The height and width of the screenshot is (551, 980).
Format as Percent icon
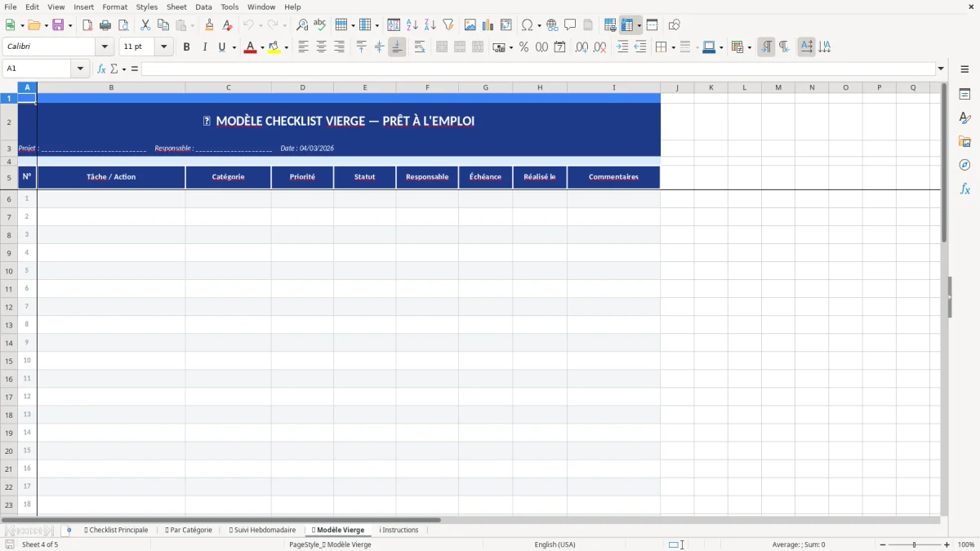click(523, 47)
